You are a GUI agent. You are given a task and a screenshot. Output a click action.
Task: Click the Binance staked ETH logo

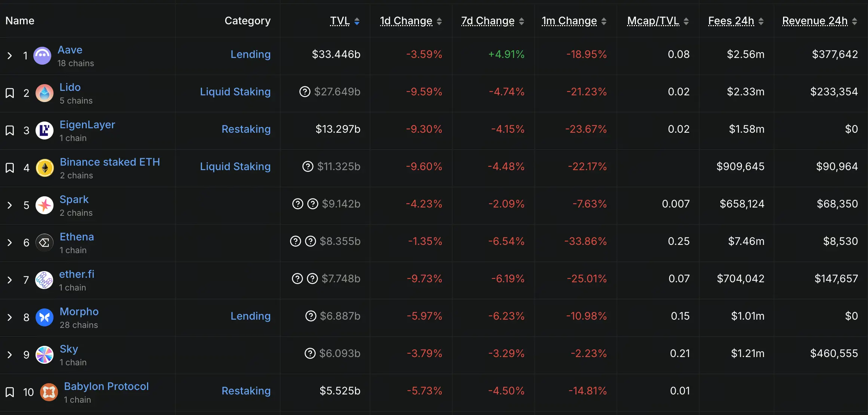coord(45,168)
